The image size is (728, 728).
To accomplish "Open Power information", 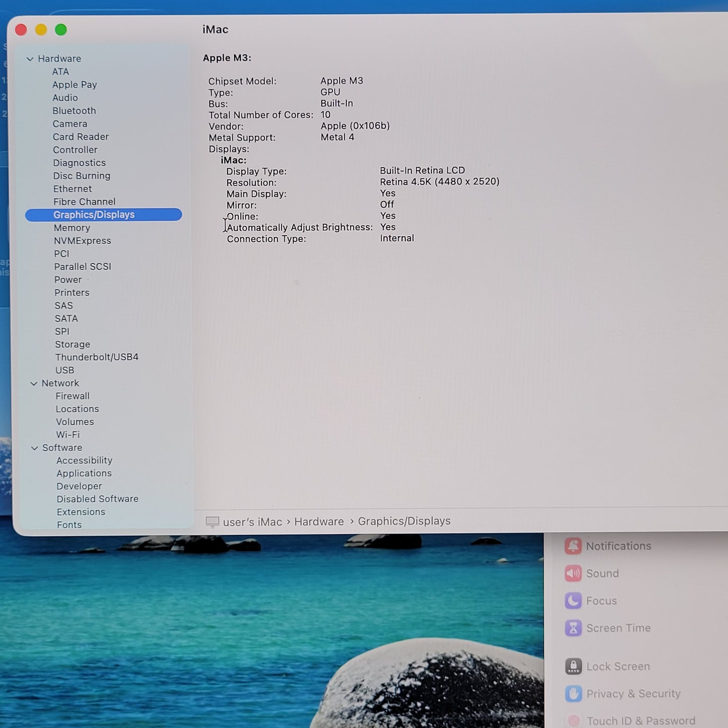I will pos(68,280).
